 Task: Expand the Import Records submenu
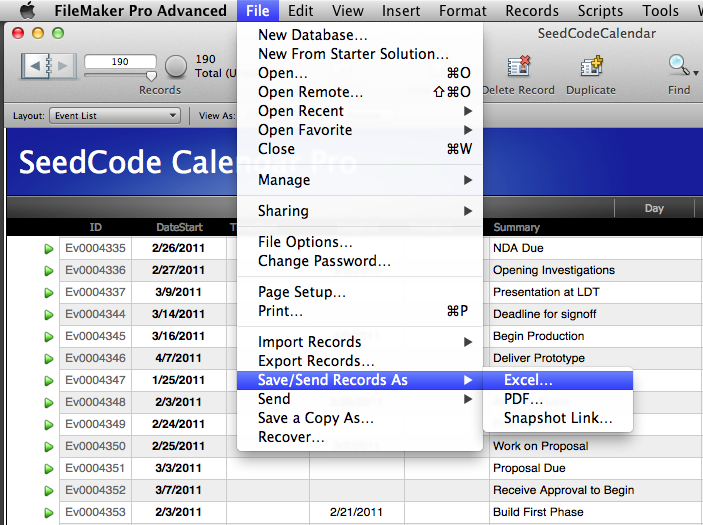pyautogui.click(x=468, y=342)
